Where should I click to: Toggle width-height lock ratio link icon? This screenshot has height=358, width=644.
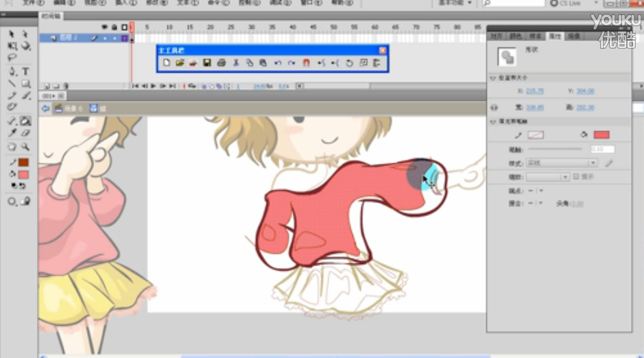(494, 108)
